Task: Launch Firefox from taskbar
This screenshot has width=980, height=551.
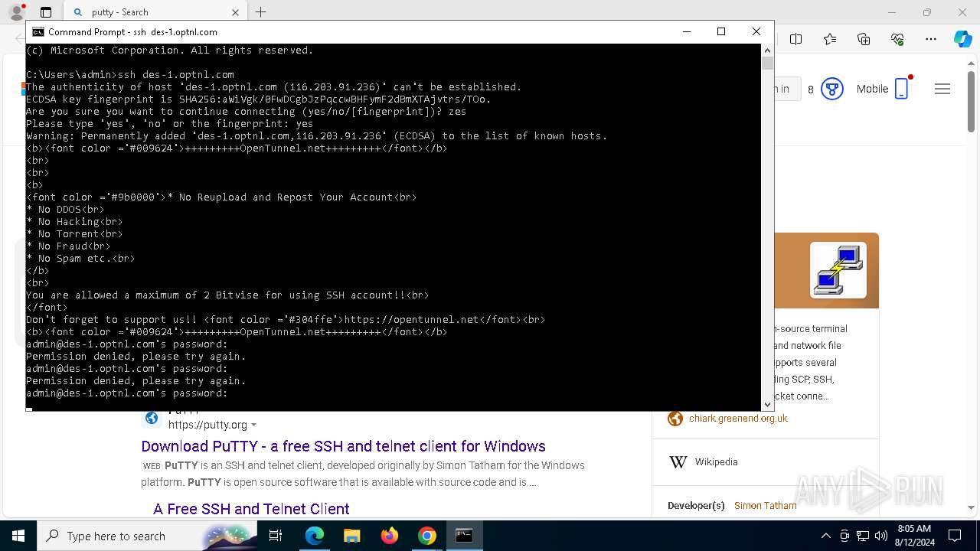Action: point(390,536)
